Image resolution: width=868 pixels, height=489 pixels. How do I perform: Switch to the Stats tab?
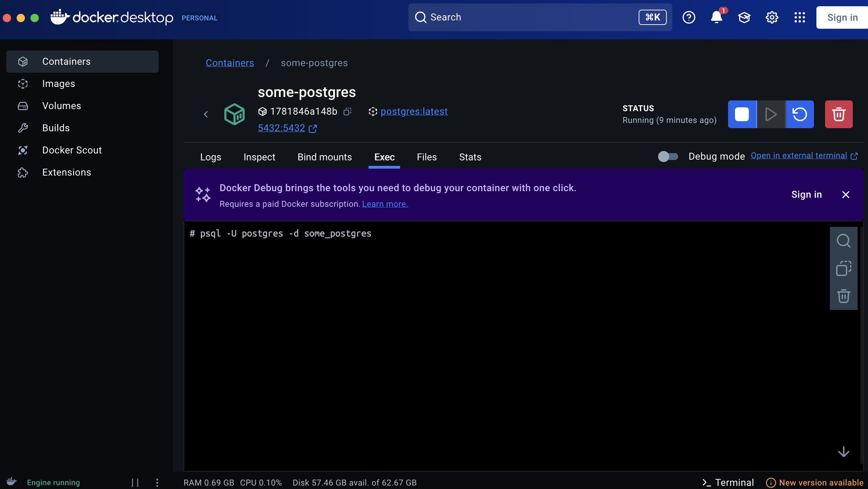[x=470, y=157]
